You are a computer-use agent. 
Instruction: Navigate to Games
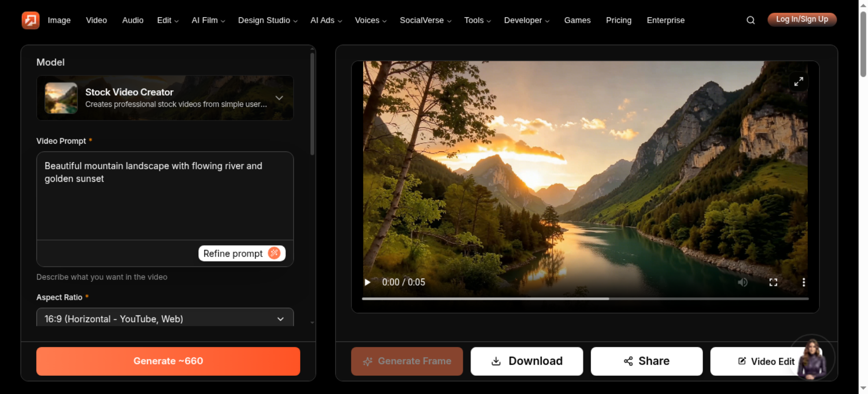(577, 20)
